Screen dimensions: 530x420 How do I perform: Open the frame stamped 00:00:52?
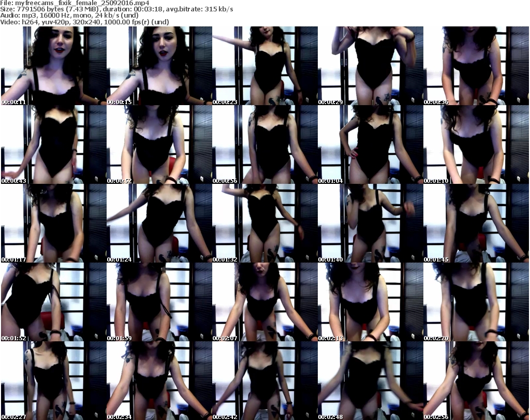(159, 144)
